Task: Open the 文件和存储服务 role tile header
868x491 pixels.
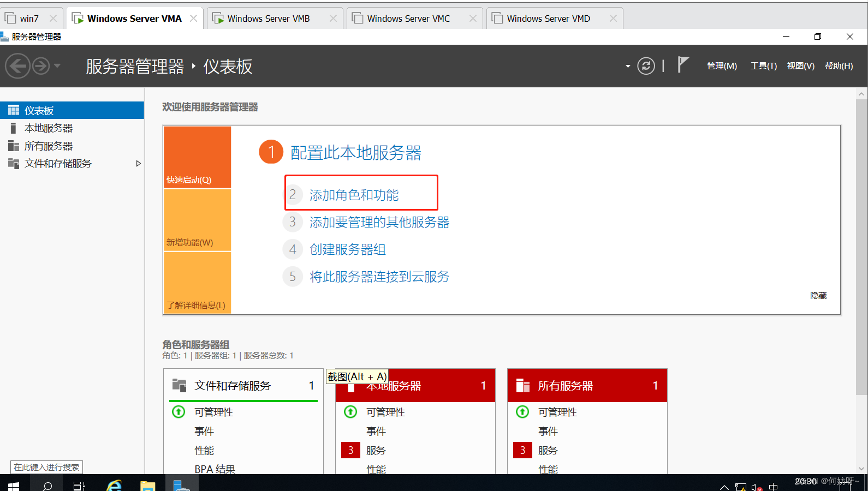Action: click(x=243, y=386)
